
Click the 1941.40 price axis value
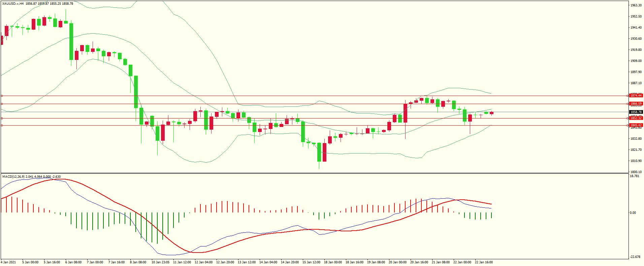(636, 28)
